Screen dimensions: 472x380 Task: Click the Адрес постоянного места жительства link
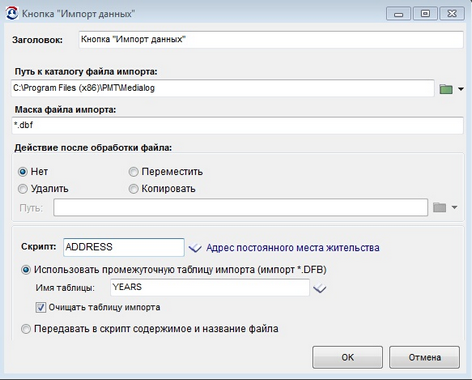click(293, 248)
